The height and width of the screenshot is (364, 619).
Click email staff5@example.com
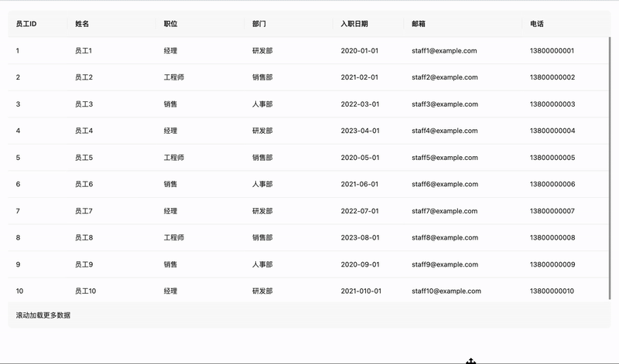coord(444,158)
